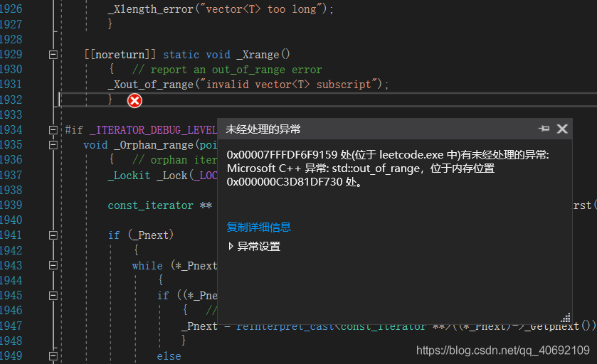597x364 pixels.
Task: Click line number 1932
Action: (11, 100)
